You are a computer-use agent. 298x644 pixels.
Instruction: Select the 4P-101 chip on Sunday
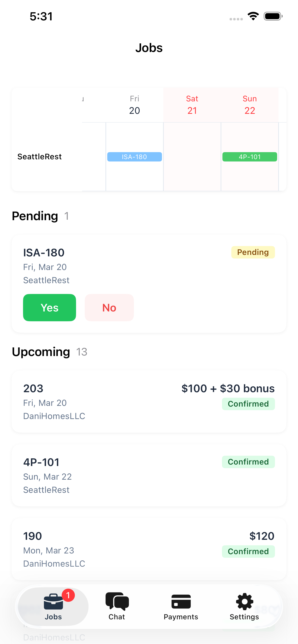point(250,157)
